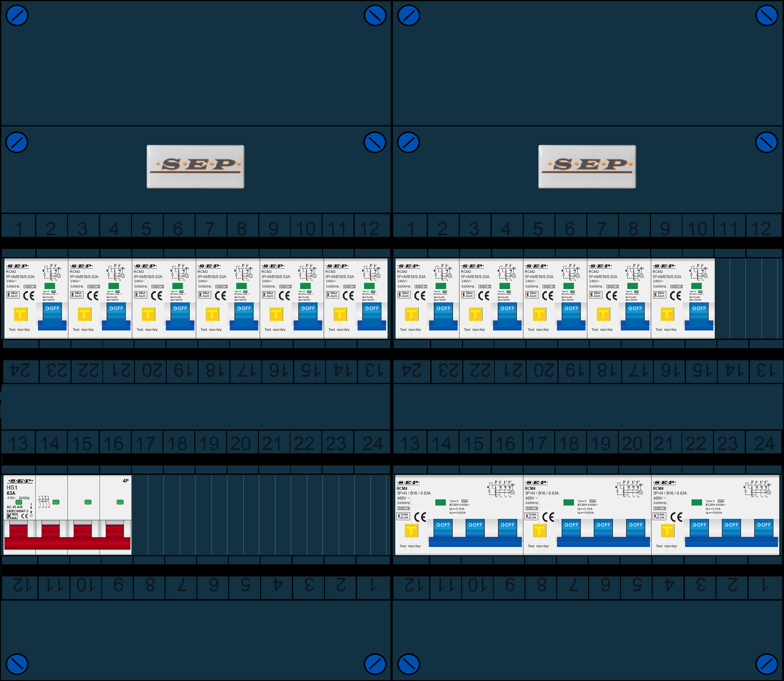Viewport: 784px width, 681px height.
Task: Click the CE mark on the left panel's first RCM2 breaker
Action: pos(29,296)
